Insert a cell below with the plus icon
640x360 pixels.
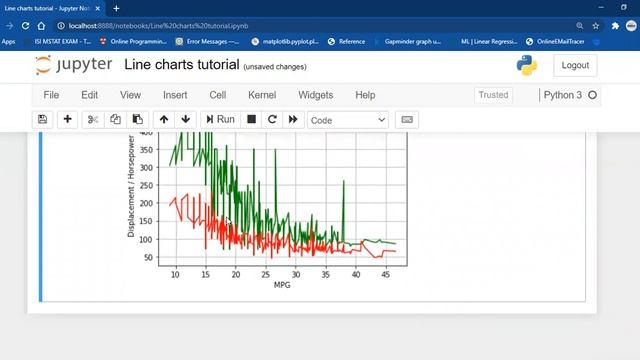pyautogui.click(x=67, y=120)
